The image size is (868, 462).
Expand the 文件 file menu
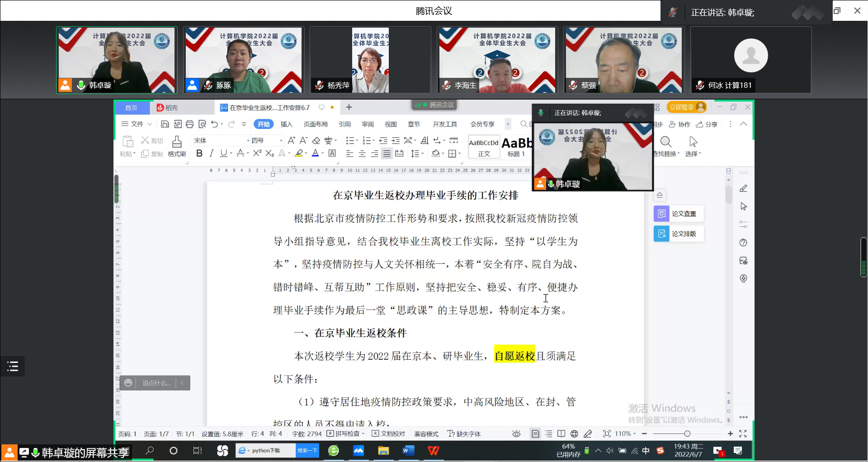pyautogui.click(x=137, y=124)
